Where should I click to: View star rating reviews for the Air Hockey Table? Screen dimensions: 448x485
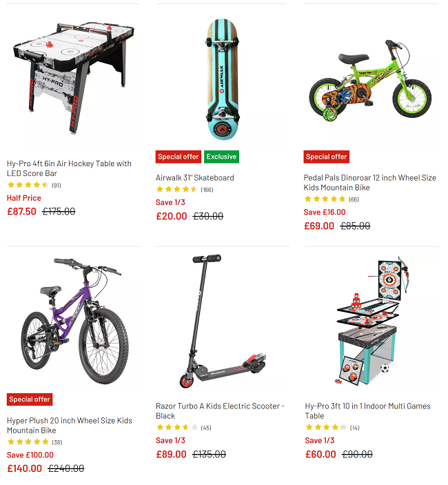click(x=34, y=185)
